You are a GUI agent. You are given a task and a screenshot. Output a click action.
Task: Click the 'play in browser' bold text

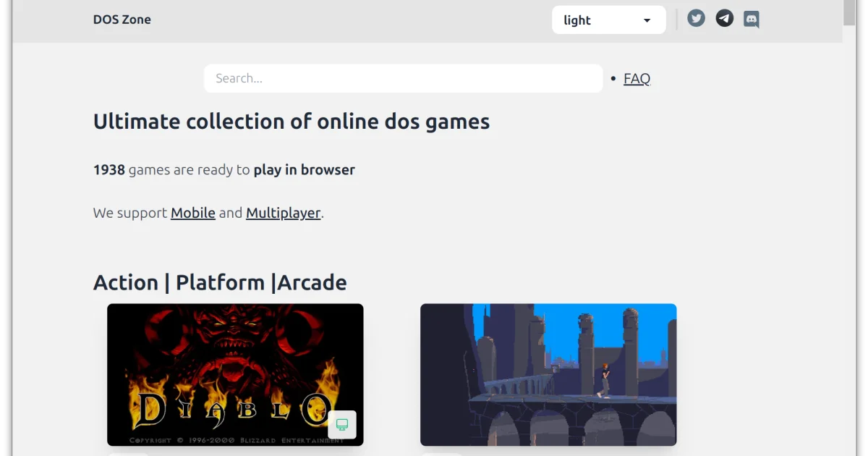point(304,169)
